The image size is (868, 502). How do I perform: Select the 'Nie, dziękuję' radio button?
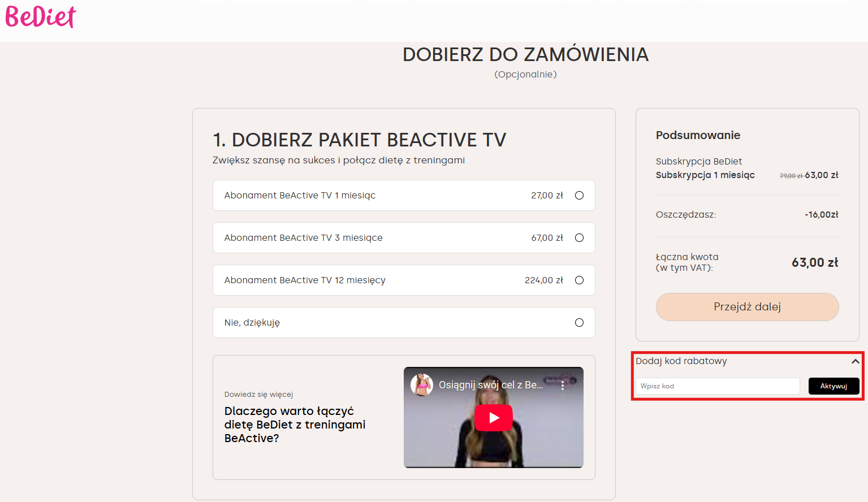[579, 323]
